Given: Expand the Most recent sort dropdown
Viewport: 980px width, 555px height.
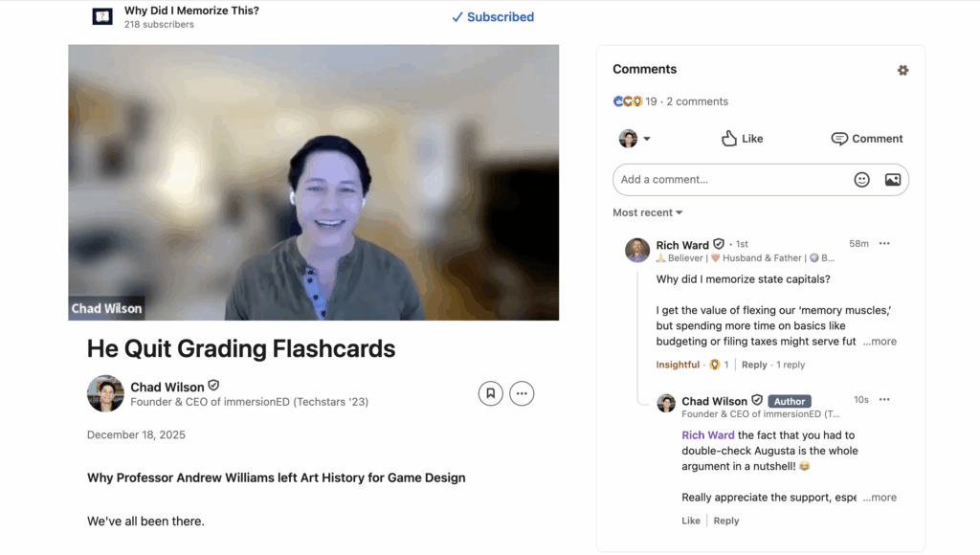Looking at the screenshot, I should (x=648, y=212).
